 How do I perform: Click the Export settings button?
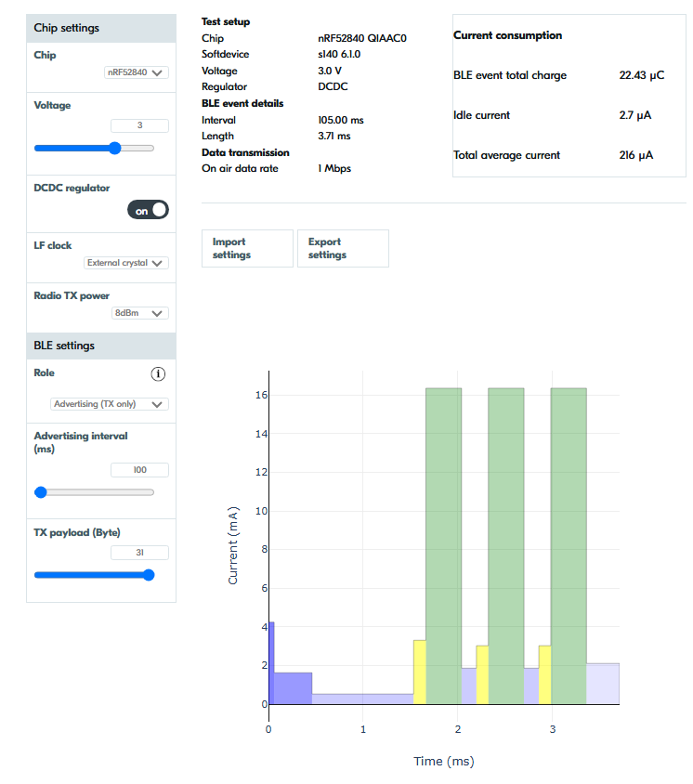click(x=343, y=249)
